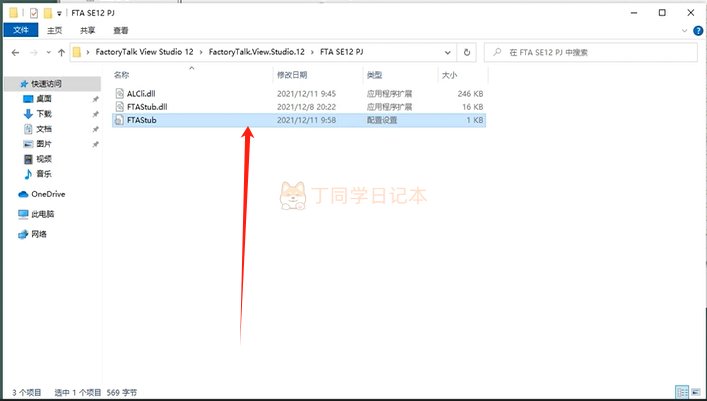
Task: Click the properties checkmark icon in title bar
Action: [32, 11]
